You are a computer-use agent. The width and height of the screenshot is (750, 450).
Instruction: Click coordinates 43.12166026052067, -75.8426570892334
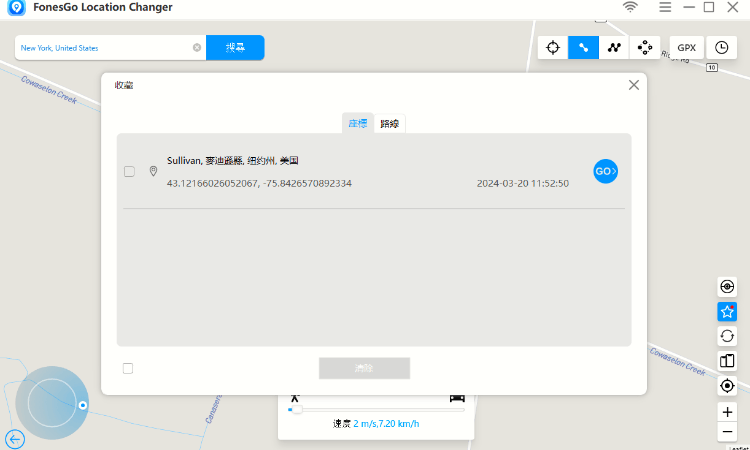pyautogui.click(x=259, y=183)
